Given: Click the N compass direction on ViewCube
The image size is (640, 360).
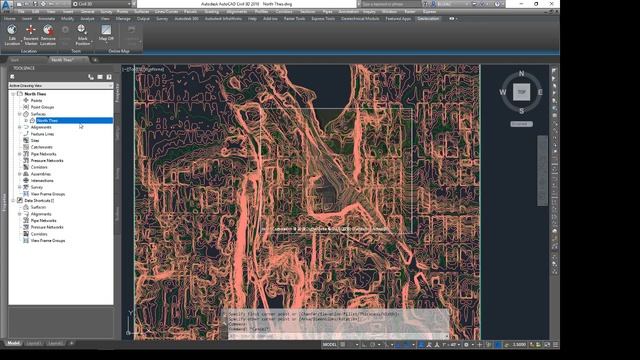Looking at the screenshot, I should [521, 73].
